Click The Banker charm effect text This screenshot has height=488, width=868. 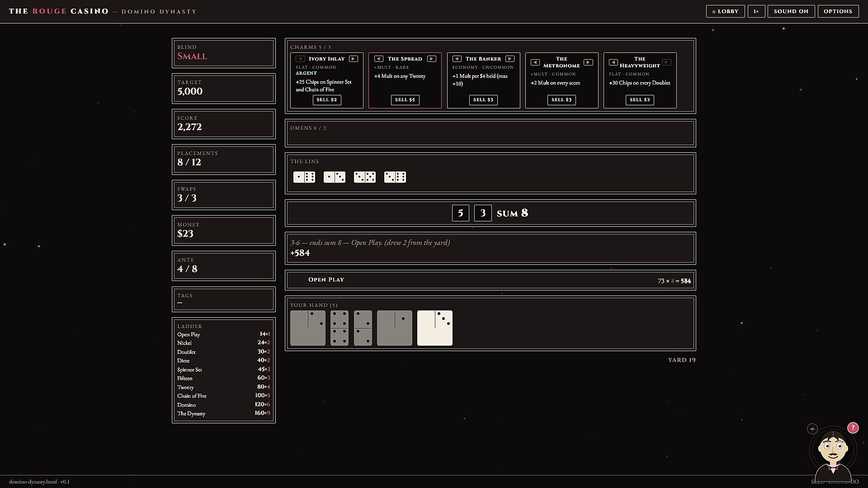click(480, 80)
